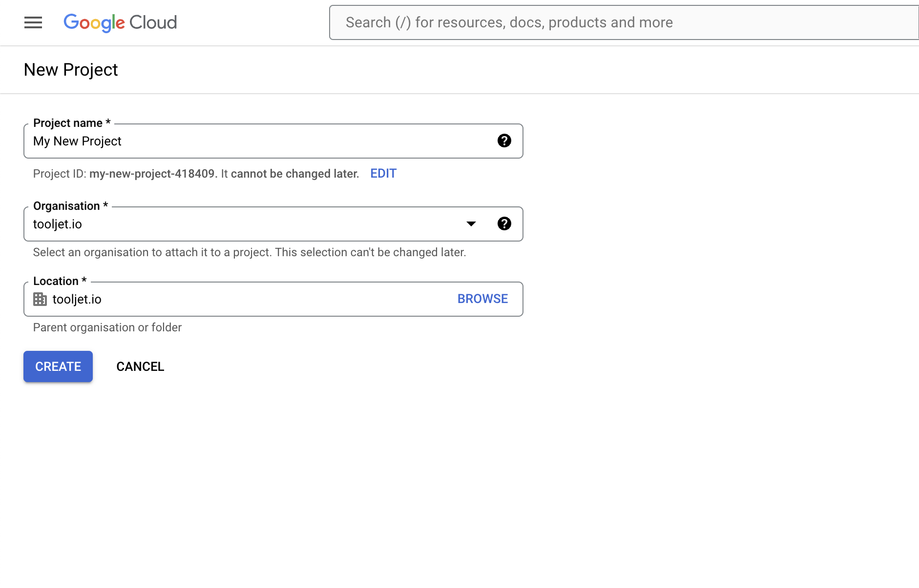The width and height of the screenshot is (919, 588).
Task: Click the New Project page heading
Action: coord(71,70)
